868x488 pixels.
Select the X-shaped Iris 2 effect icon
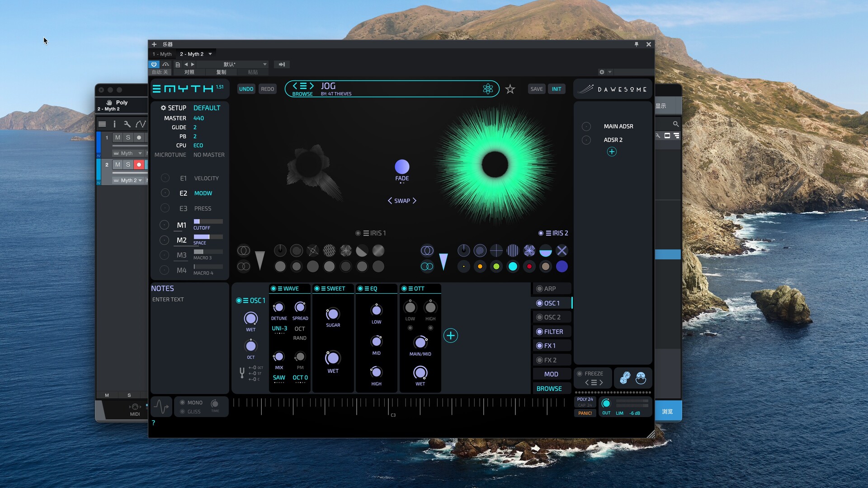coord(561,250)
